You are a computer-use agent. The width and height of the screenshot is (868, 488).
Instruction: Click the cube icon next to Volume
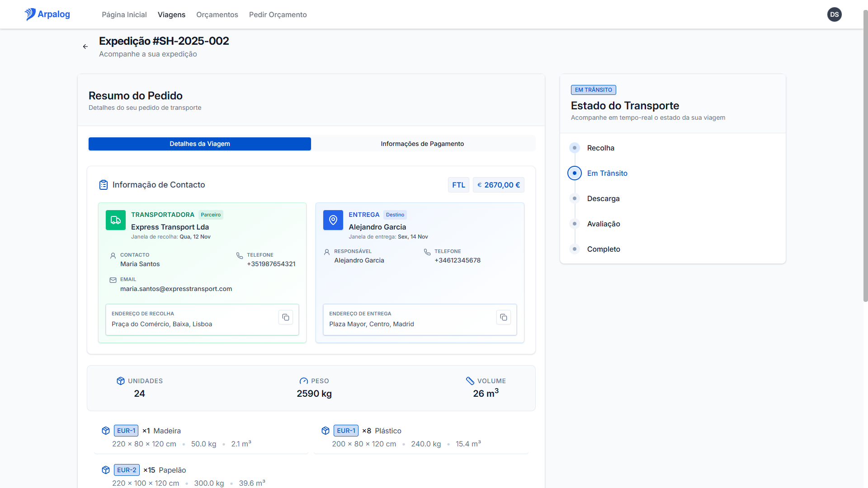pyautogui.click(x=469, y=381)
